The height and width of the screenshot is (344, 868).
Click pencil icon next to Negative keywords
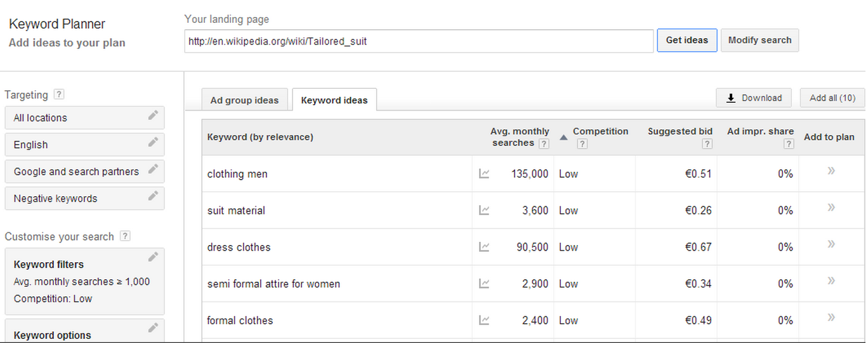153,195
